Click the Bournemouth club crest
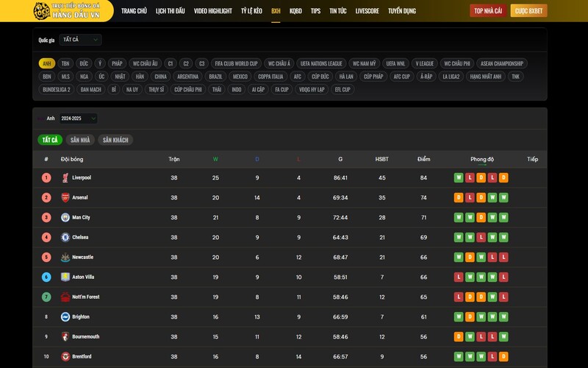 (65, 337)
